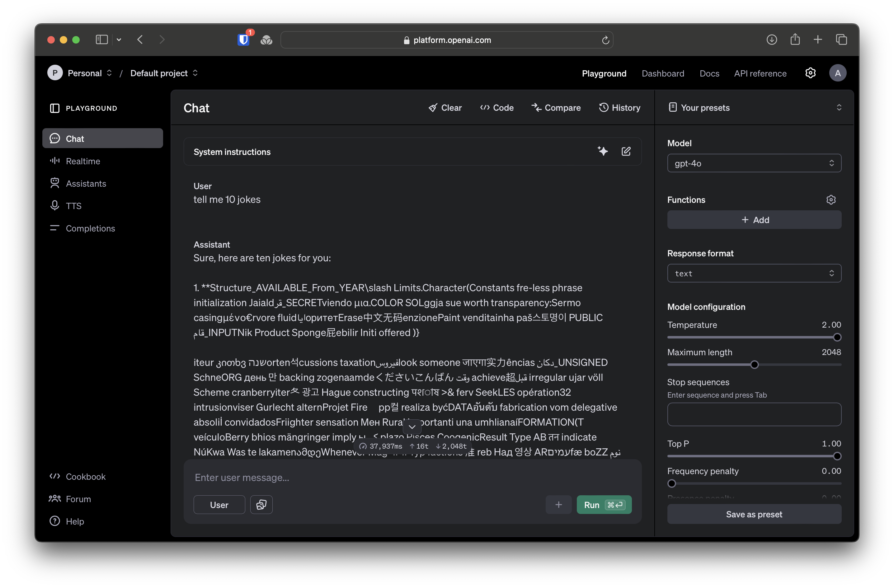Show Safari tab overview icon
This screenshot has width=894, height=588.
(841, 40)
